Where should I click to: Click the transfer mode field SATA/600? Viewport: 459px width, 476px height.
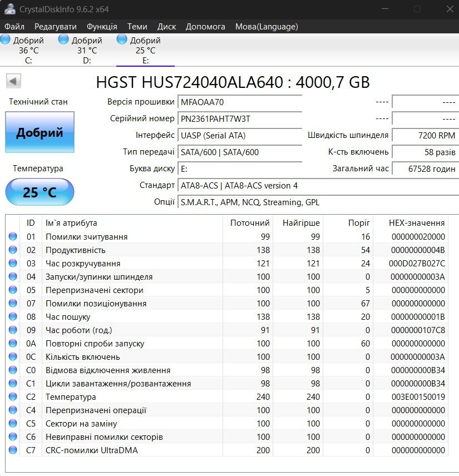(240, 152)
